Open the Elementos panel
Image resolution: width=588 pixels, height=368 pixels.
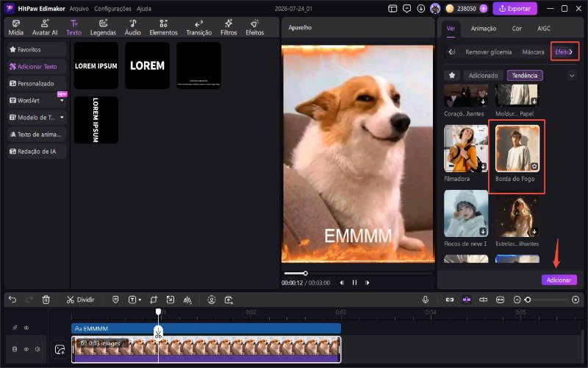tap(163, 27)
